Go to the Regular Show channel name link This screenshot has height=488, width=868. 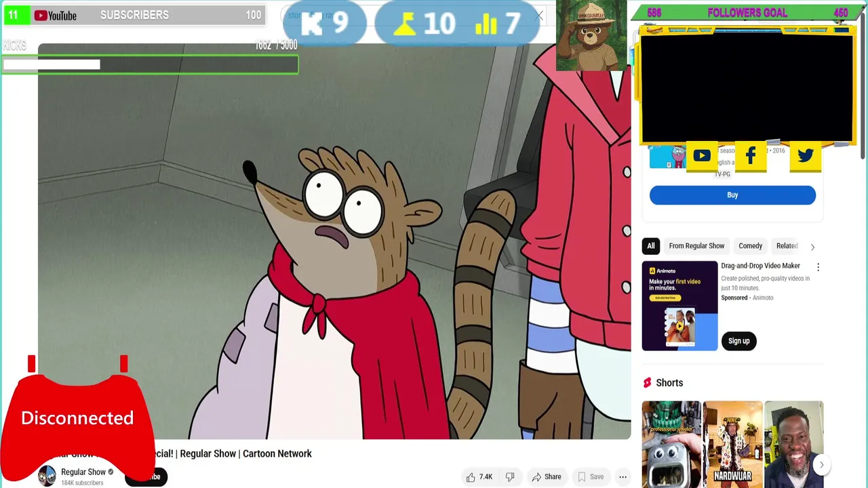tap(83, 472)
